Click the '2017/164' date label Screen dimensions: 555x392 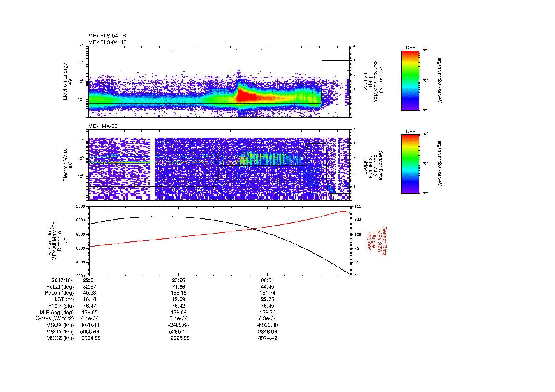click(x=63, y=280)
